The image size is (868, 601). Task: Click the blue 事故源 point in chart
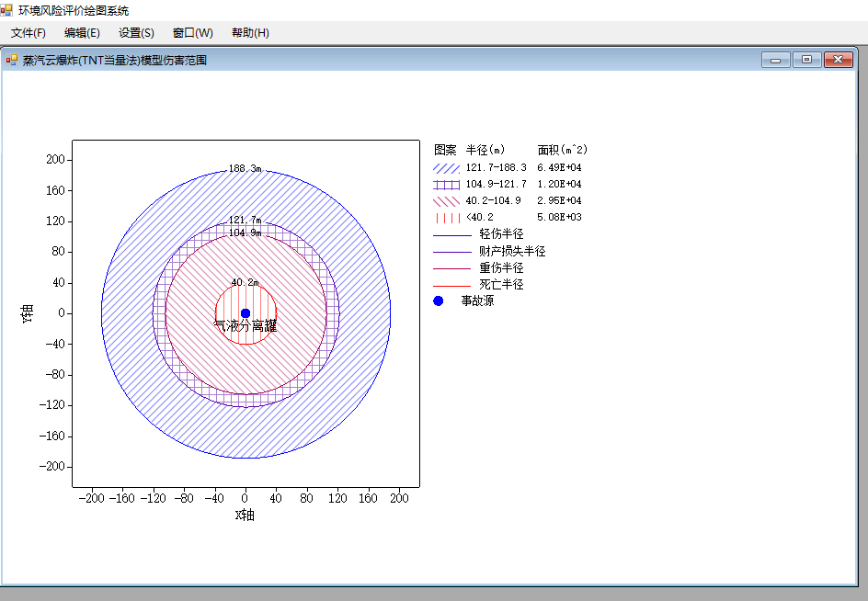[x=246, y=313]
